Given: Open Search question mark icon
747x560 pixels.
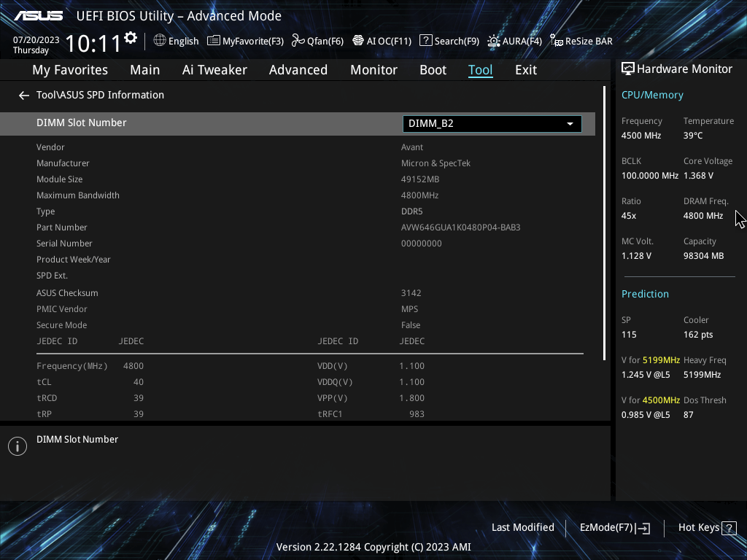Looking at the screenshot, I should click(425, 41).
